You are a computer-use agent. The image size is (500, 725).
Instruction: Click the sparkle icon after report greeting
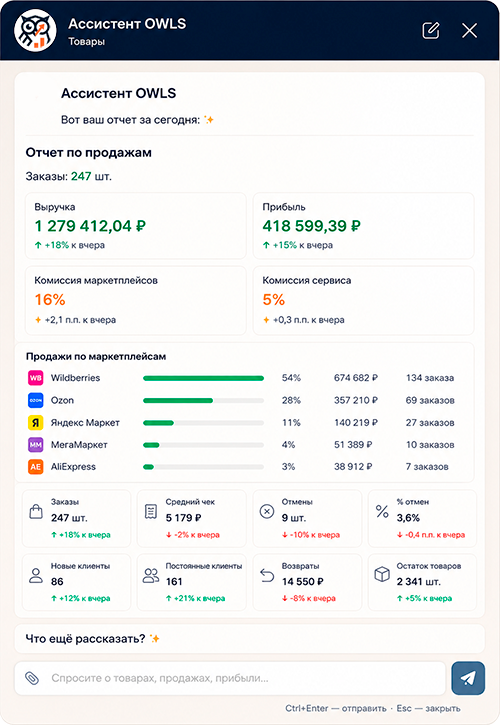click(209, 120)
